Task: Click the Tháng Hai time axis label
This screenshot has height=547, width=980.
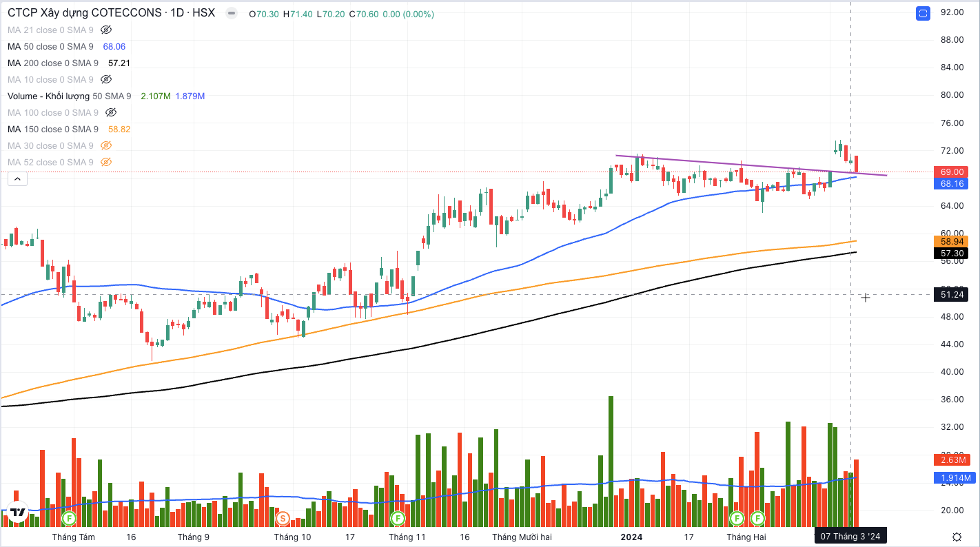Action: [746, 537]
